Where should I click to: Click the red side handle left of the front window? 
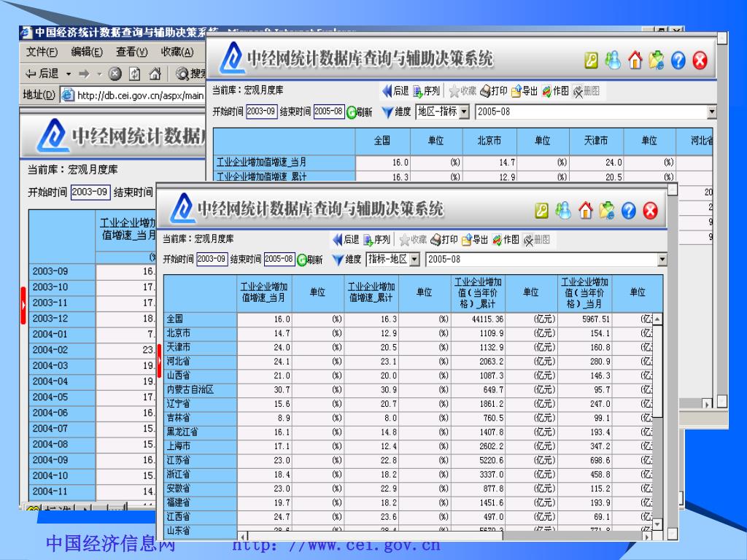coord(159,361)
